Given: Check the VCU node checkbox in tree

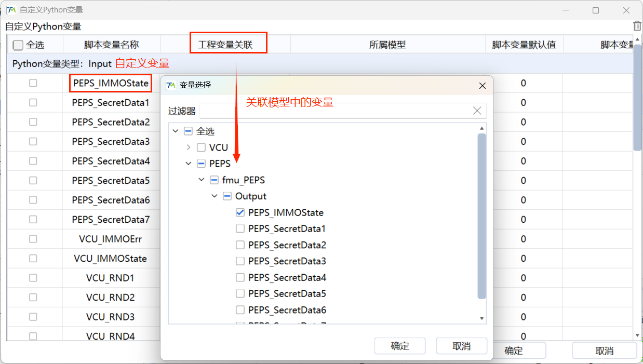Looking at the screenshot, I should (201, 147).
